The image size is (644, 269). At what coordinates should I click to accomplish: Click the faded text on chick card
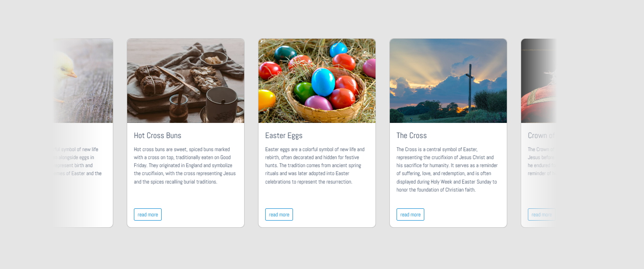click(78, 161)
